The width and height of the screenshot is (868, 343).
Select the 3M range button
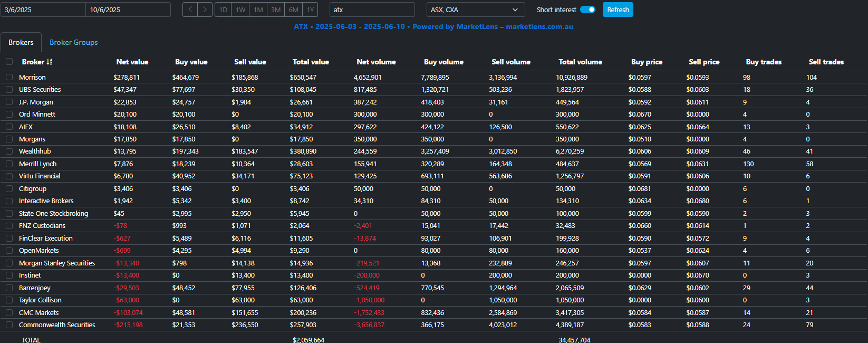(x=276, y=9)
